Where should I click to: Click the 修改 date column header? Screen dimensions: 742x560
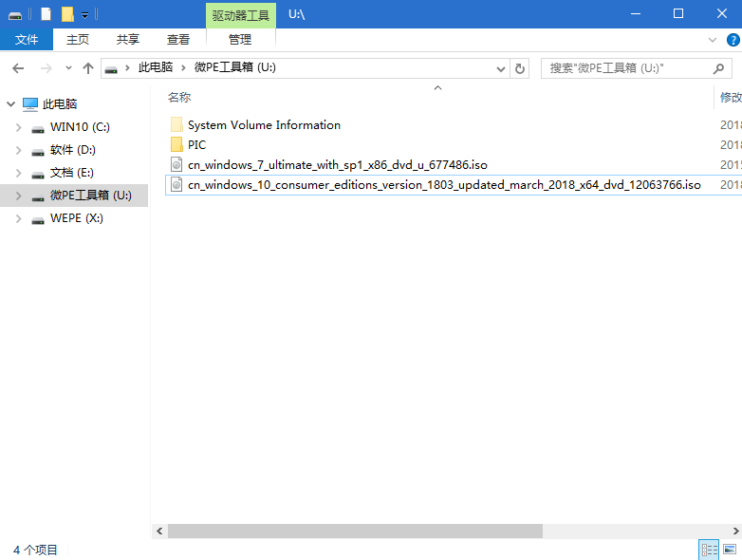[731, 98]
